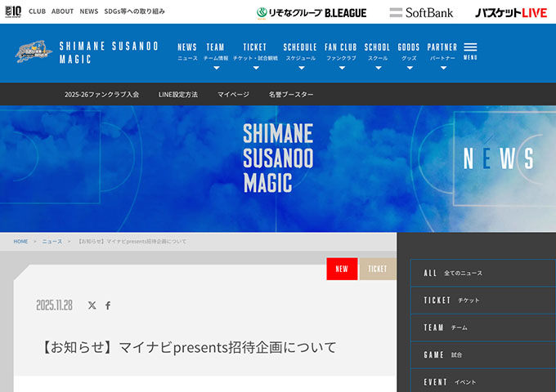
Task: Click current page breadcrumb 【お知らせ】マイナビpresents招待企画について
Action: click(132, 242)
